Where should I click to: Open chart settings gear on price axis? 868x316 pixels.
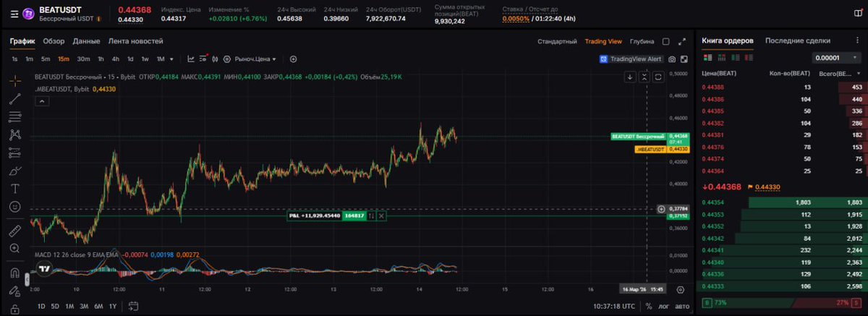[x=680, y=289]
